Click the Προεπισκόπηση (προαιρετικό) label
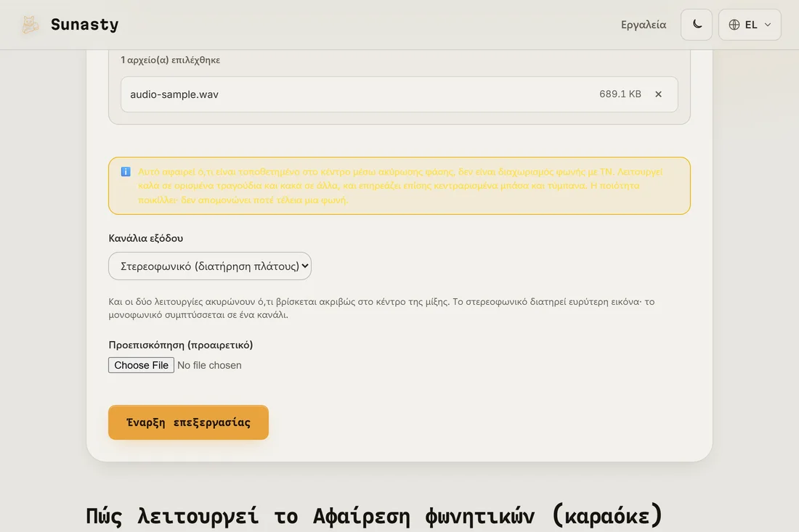 point(180,345)
